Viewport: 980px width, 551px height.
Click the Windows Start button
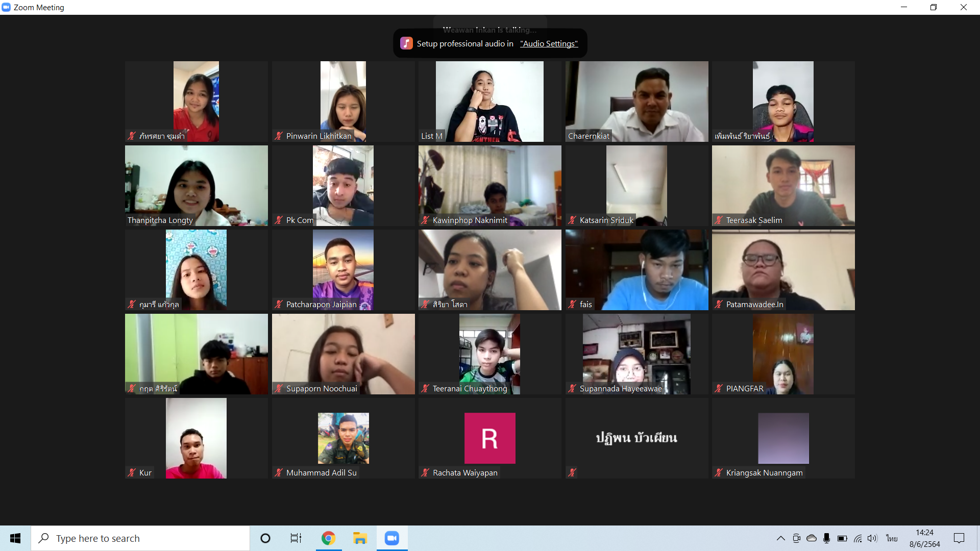15,538
